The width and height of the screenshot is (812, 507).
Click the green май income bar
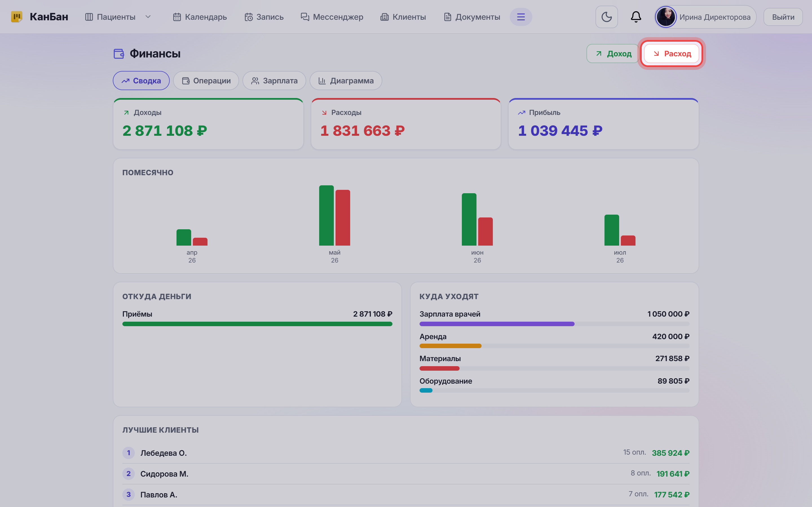(326, 215)
